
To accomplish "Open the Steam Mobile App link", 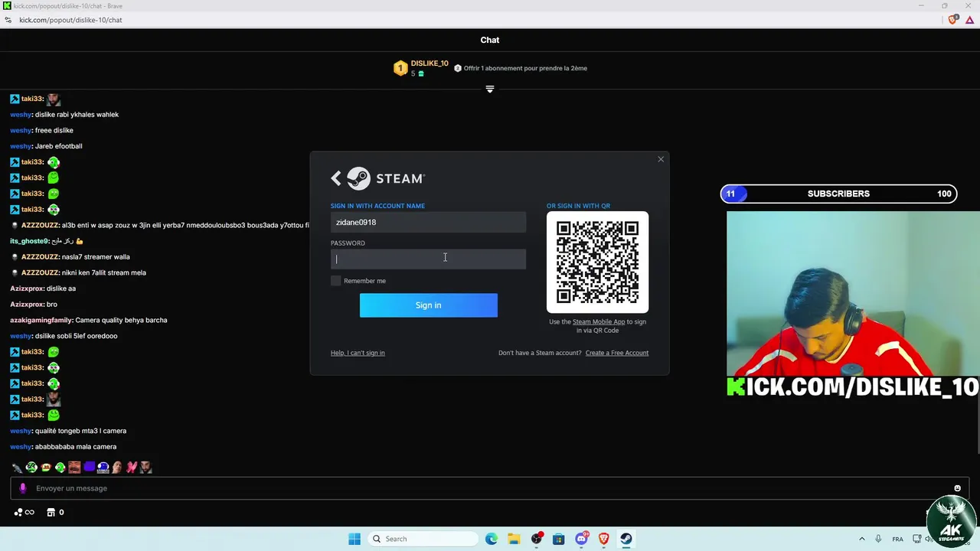I will click(x=599, y=321).
